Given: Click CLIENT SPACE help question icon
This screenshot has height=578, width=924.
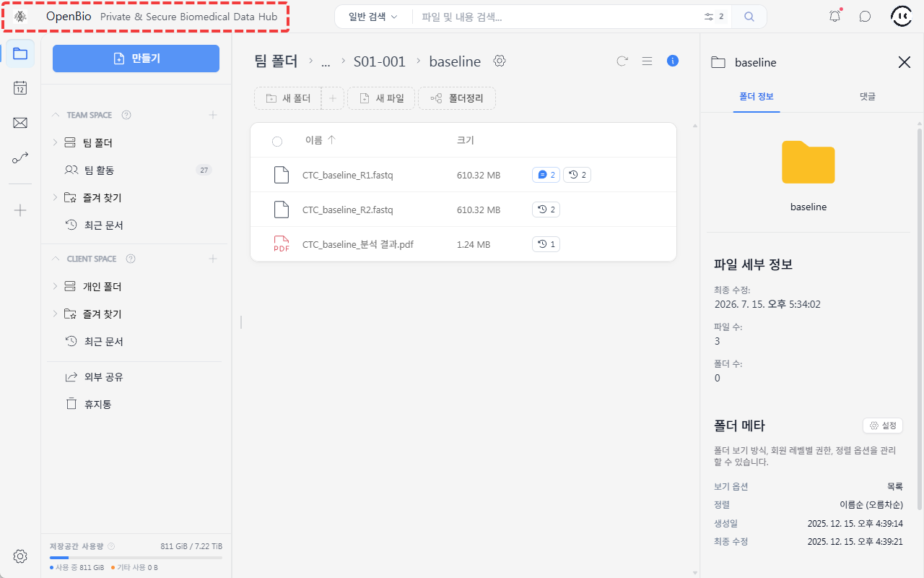Looking at the screenshot, I should (x=131, y=259).
